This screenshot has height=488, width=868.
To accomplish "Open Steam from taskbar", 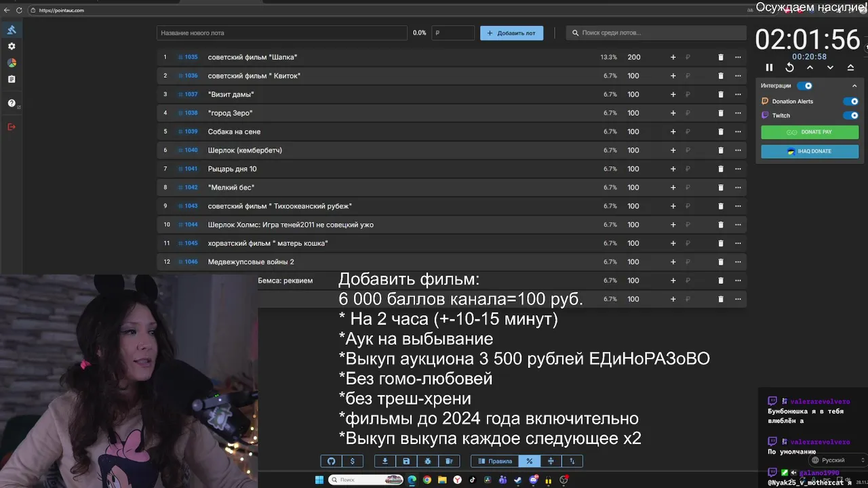I will [518, 480].
